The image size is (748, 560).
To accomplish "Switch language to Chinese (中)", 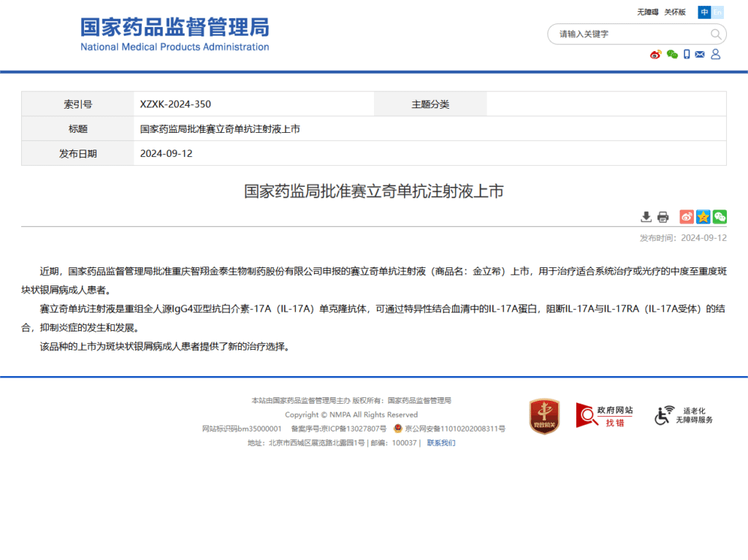I will [x=704, y=12].
